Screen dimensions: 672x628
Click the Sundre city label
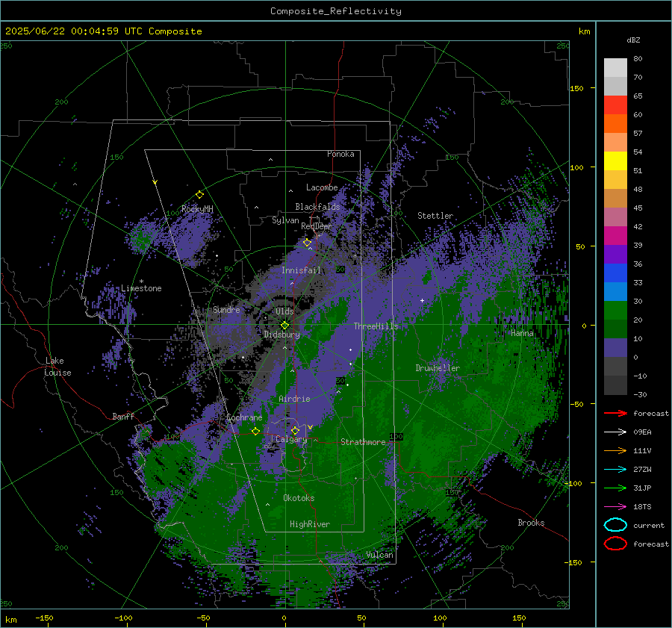[x=226, y=310]
